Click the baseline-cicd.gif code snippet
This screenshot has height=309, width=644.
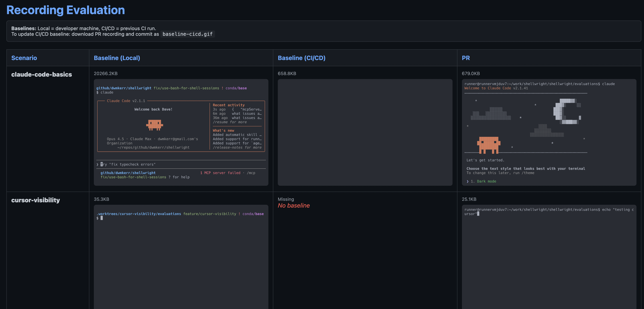187,34
